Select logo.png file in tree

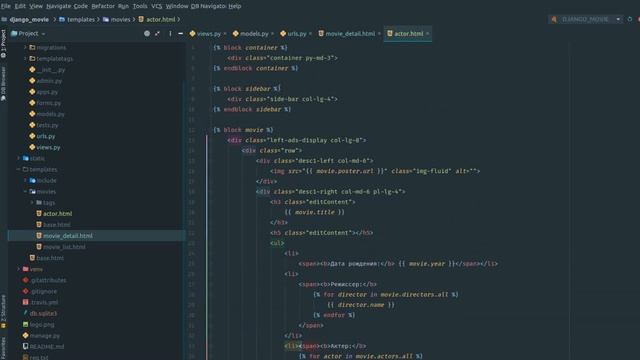point(42,324)
